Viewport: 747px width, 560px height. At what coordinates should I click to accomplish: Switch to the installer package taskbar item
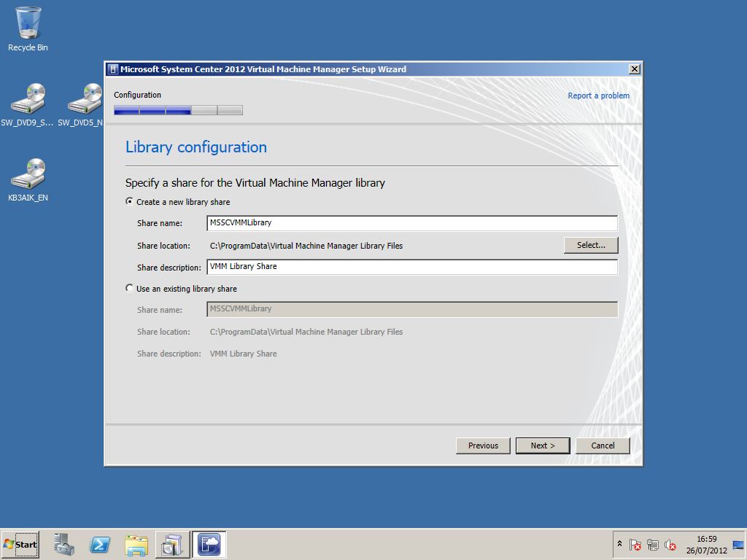tap(172, 544)
